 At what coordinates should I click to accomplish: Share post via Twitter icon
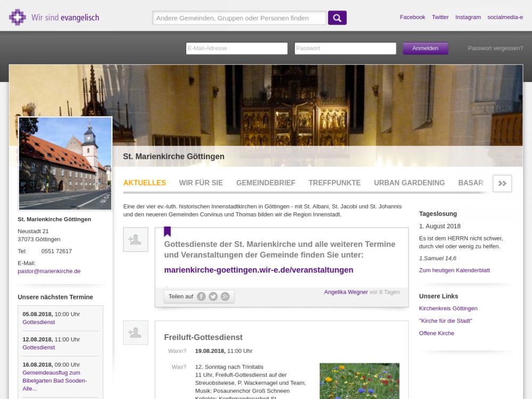[x=213, y=297]
